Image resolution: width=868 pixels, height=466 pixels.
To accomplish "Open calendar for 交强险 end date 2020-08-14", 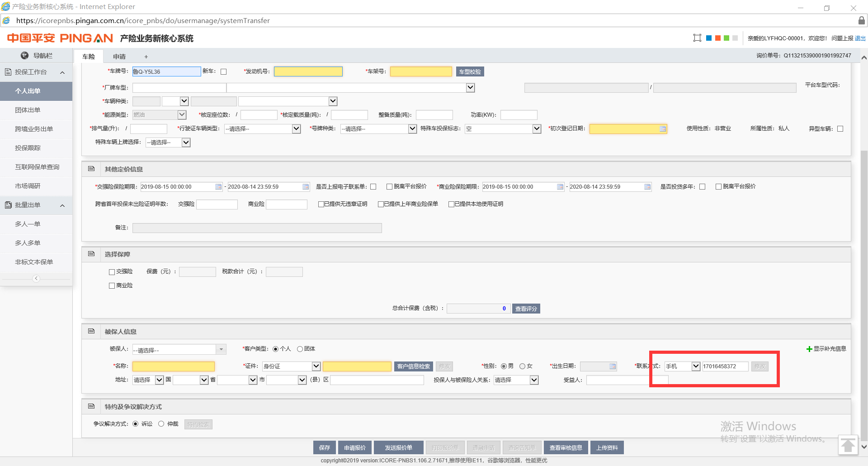I will coord(306,187).
